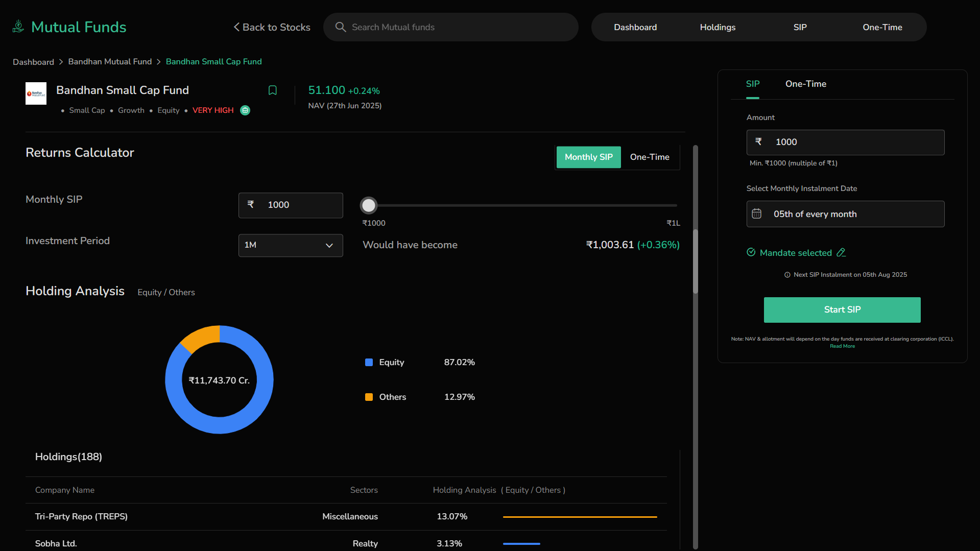The width and height of the screenshot is (980, 551).
Task: Click the Small Cap category tag
Action: coord(87,110)
